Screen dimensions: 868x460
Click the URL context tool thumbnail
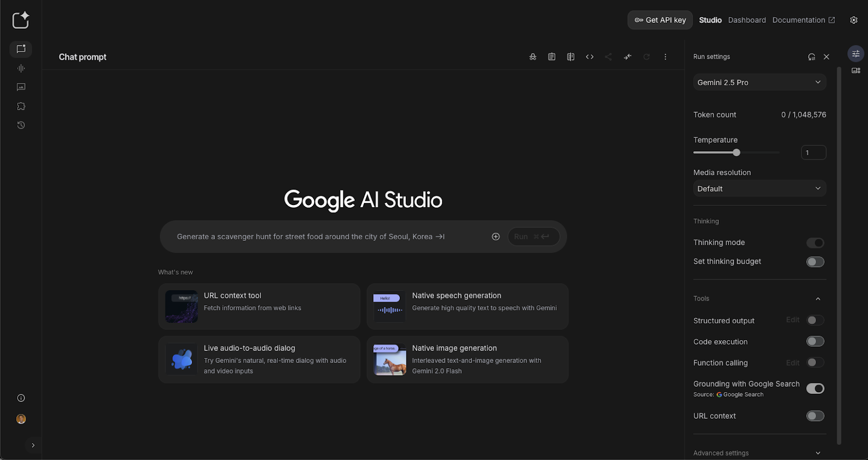(181, 306)
